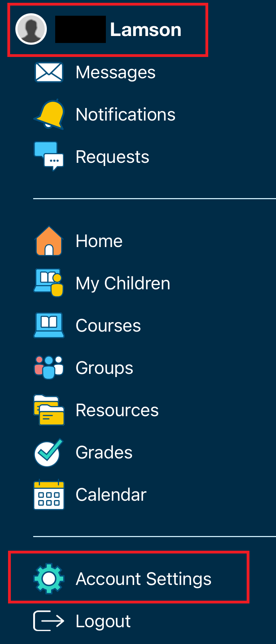The width and height of the screenshot is (276, 644).
Task: Click the Resources folders icon
Action: pyautogui.click(x=49, y=410)
